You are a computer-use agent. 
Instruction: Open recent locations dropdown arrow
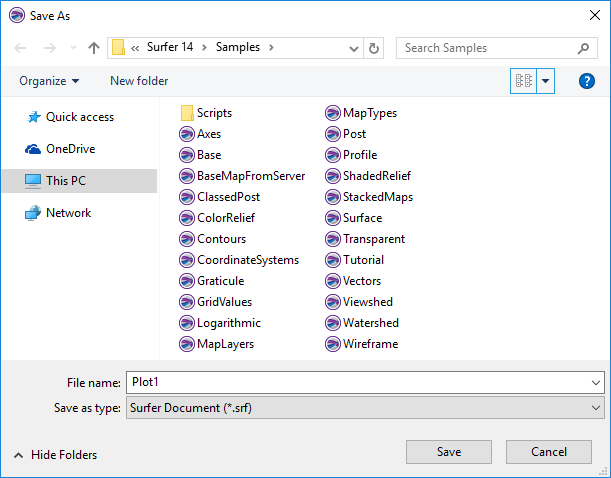(x=73, y=48)
